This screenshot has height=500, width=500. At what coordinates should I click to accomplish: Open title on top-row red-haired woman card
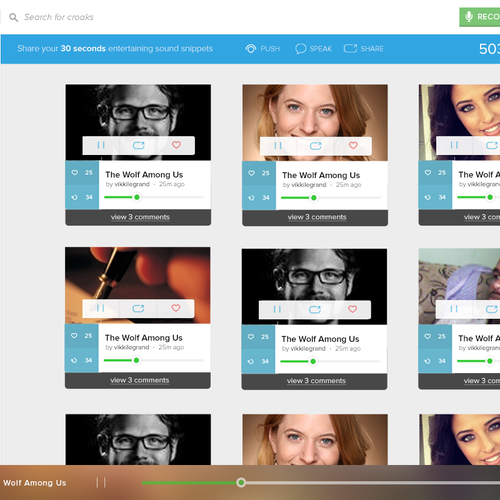(321, 175)
